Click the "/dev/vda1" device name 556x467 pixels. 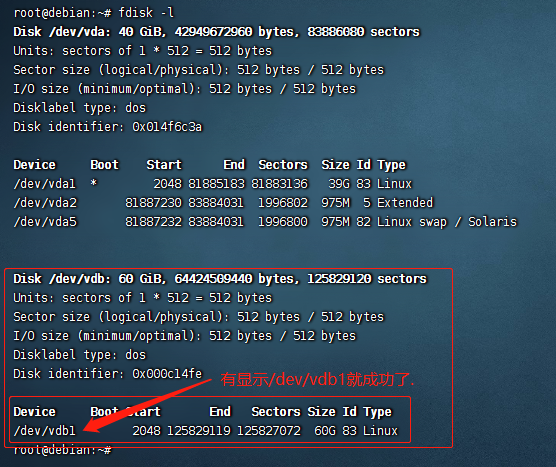(x=44, y=184)
